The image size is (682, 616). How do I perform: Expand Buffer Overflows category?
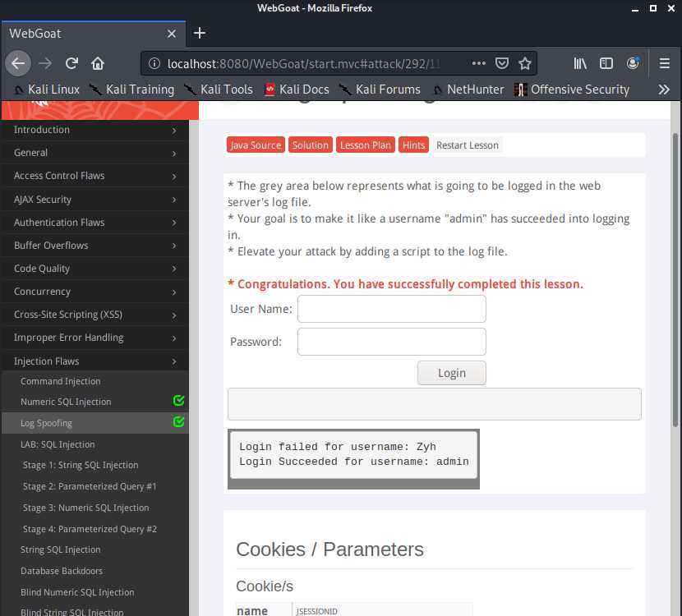94,246
